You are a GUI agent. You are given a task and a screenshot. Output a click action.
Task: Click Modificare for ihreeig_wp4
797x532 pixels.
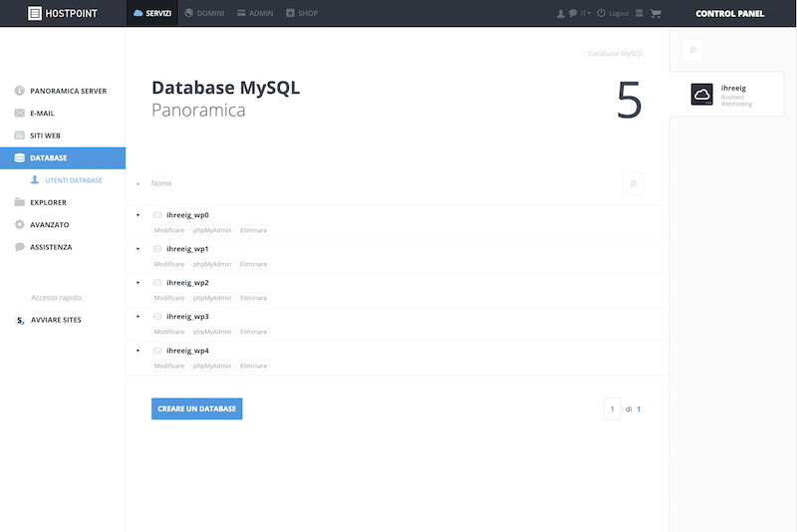pos(169,366)
